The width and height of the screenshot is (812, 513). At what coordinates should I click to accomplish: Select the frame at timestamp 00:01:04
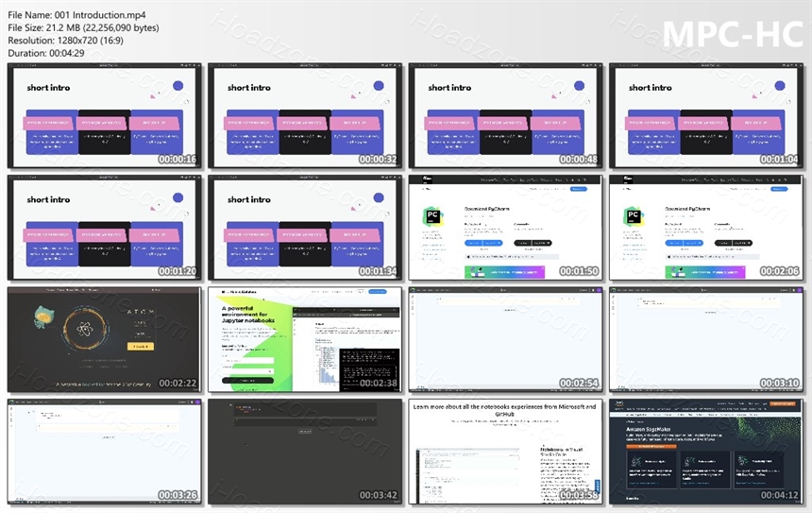[x=706, y=115]
